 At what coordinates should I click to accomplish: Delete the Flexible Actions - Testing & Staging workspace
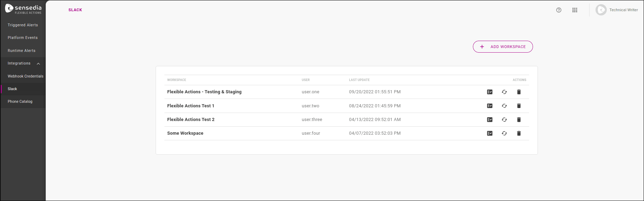[x=519, y=92]
